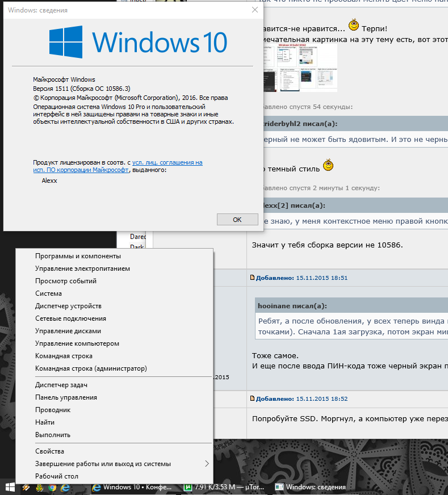Click the Попробуйте SSD. post text
This screenshot has height=495, width=448.
(x=350, y=419)
